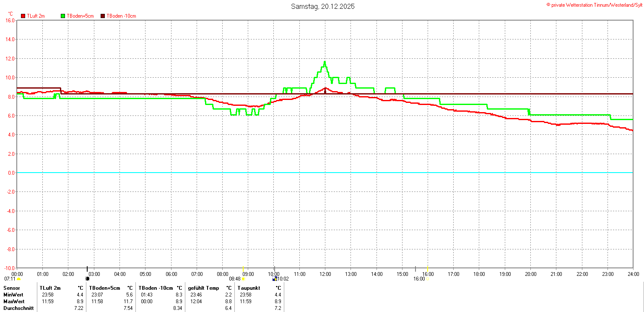The height and width of the screenshot is (312, 644).
Task: Click the black moon icon near 03:00
Action: click(x=87, y=278)
